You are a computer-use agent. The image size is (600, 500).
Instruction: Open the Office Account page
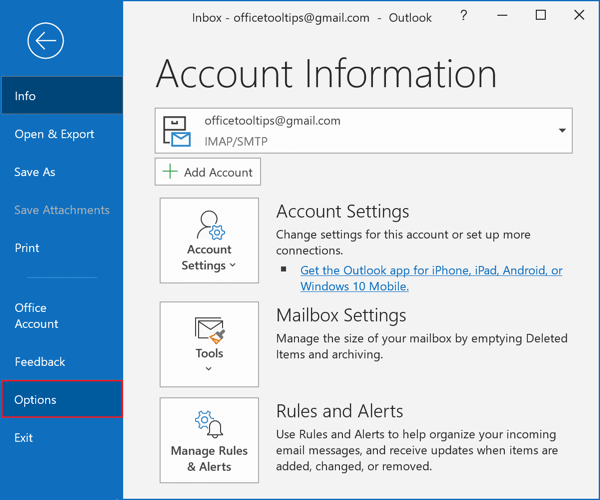coord(36,316)
